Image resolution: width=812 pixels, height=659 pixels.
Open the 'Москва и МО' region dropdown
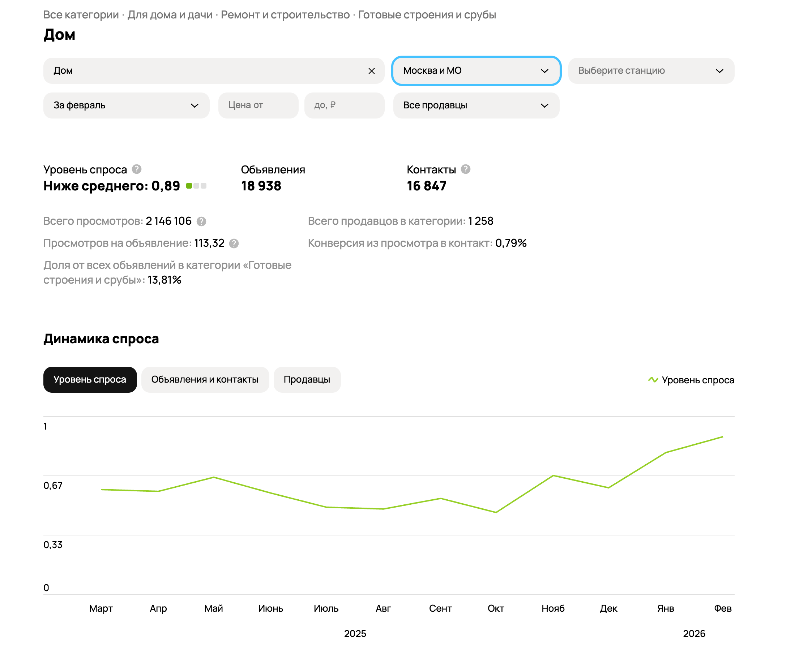click(x=467, y=71)
